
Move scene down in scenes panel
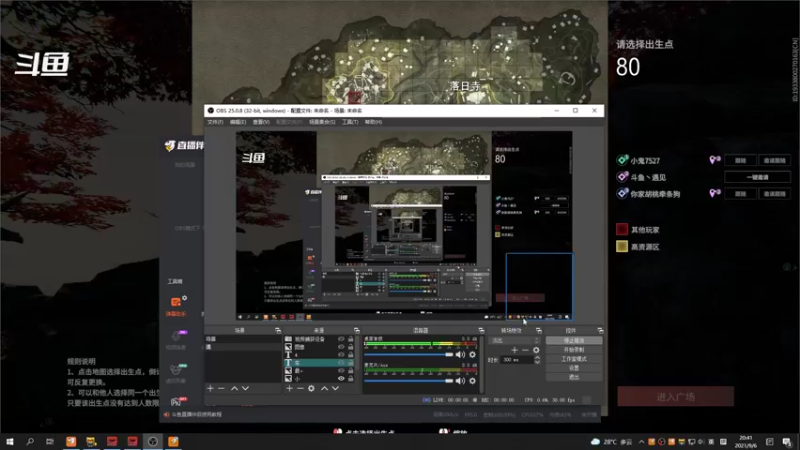[245, 388]
